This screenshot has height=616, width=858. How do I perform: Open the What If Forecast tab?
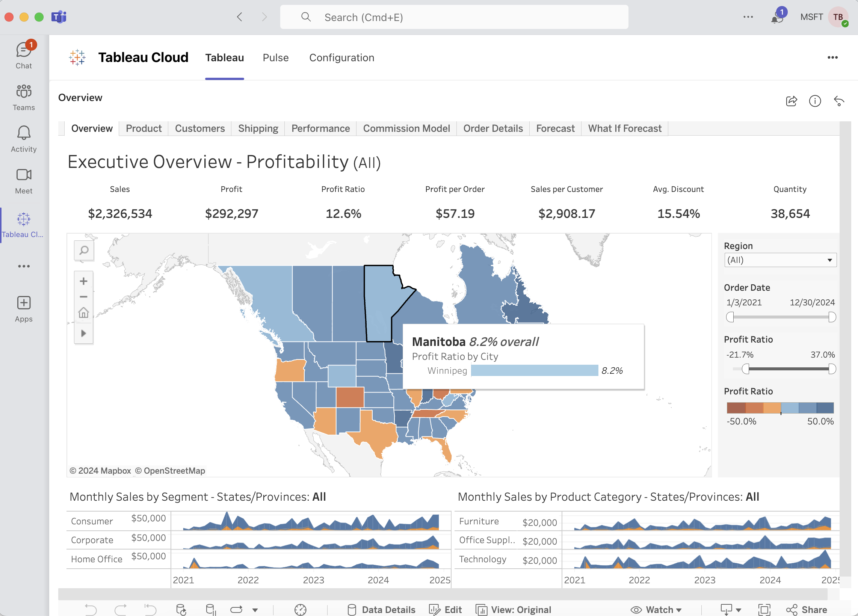(625, 128)
